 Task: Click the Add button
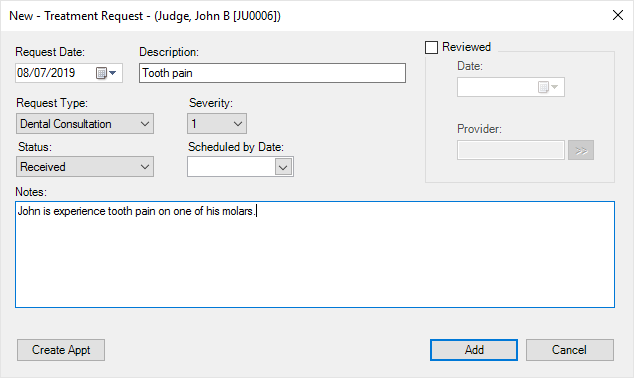point(474,350)
